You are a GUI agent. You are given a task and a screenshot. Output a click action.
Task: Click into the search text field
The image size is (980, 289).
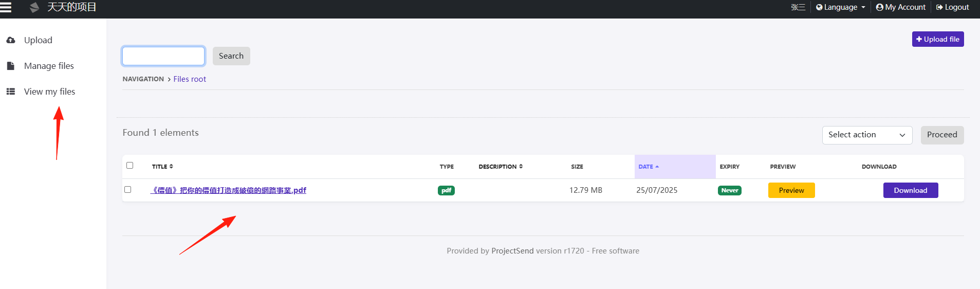tap(163, 56)
